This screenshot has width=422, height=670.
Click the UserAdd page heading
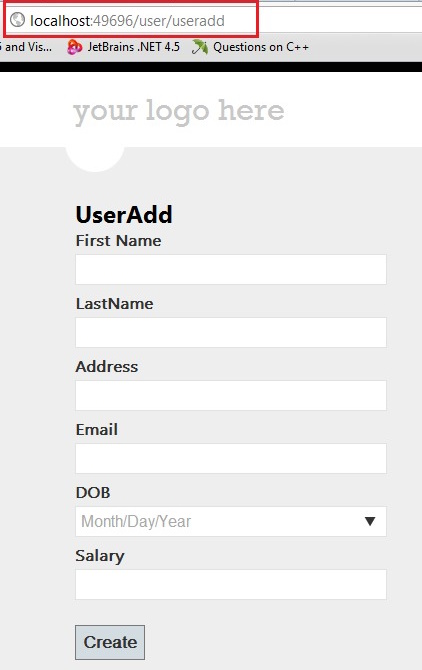click(124, 215)
